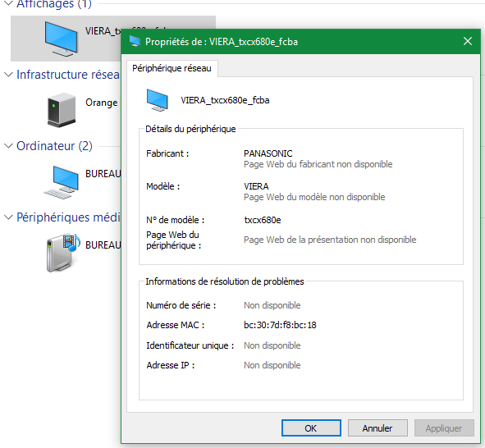Collapse the Ordinateur (2) group
The width and height of the screenshot is (485, 448).
tap(8, 146)
